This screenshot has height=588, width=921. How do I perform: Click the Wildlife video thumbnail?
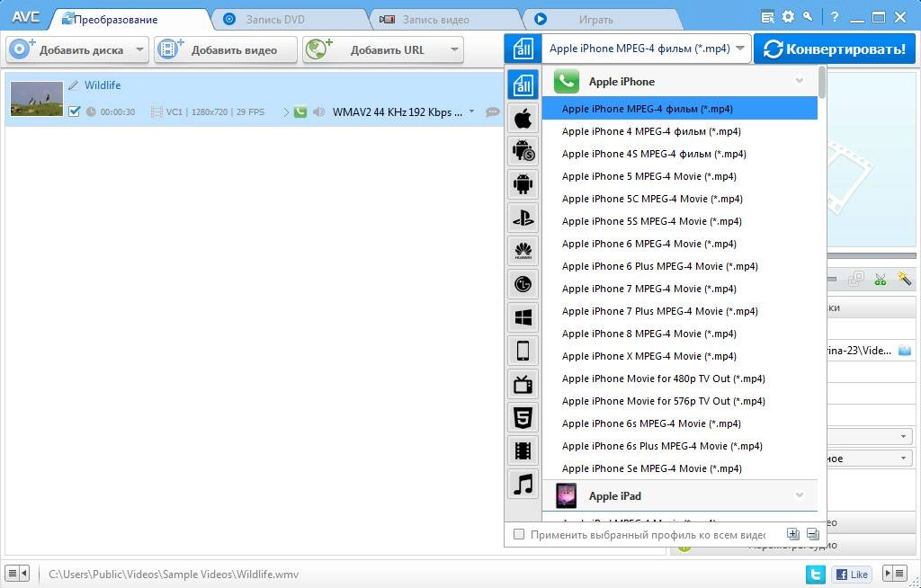click(x=37, y=99)
